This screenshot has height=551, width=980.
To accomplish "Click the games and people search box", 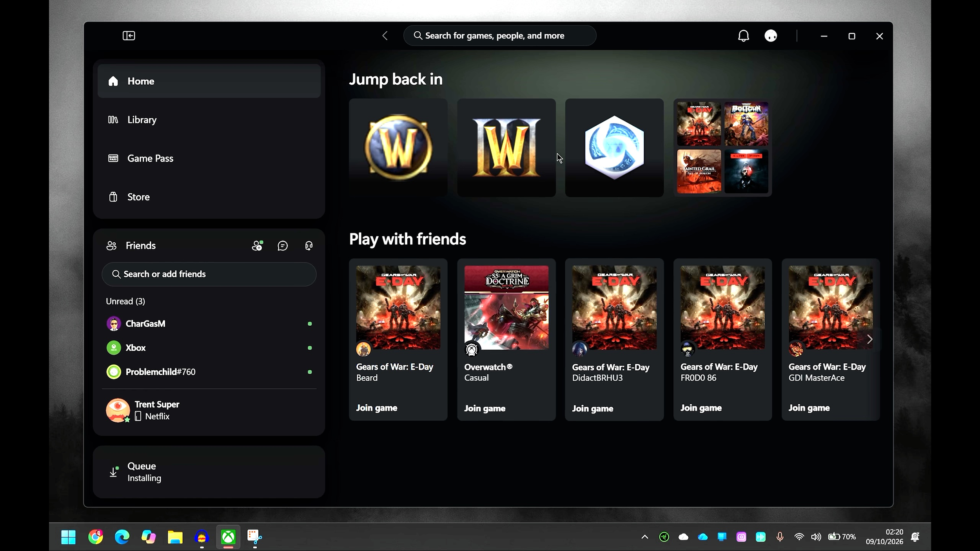I will tap(500, 36).
